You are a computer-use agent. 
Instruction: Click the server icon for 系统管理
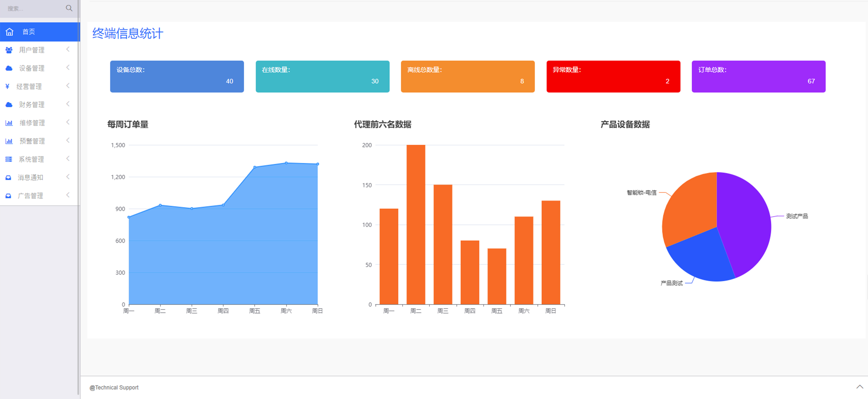tap(9, 159)
